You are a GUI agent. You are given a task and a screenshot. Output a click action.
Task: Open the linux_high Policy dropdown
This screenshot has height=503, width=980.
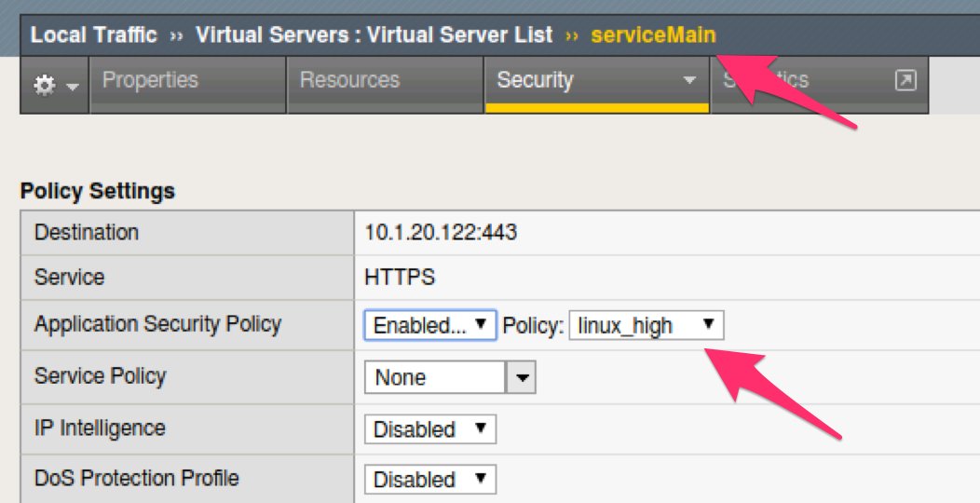click(x=647, y=325)
